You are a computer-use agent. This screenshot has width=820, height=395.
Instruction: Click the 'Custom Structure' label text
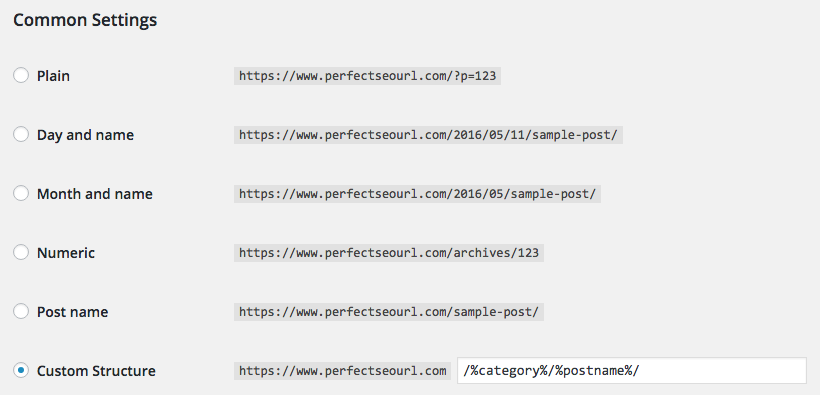96,371
